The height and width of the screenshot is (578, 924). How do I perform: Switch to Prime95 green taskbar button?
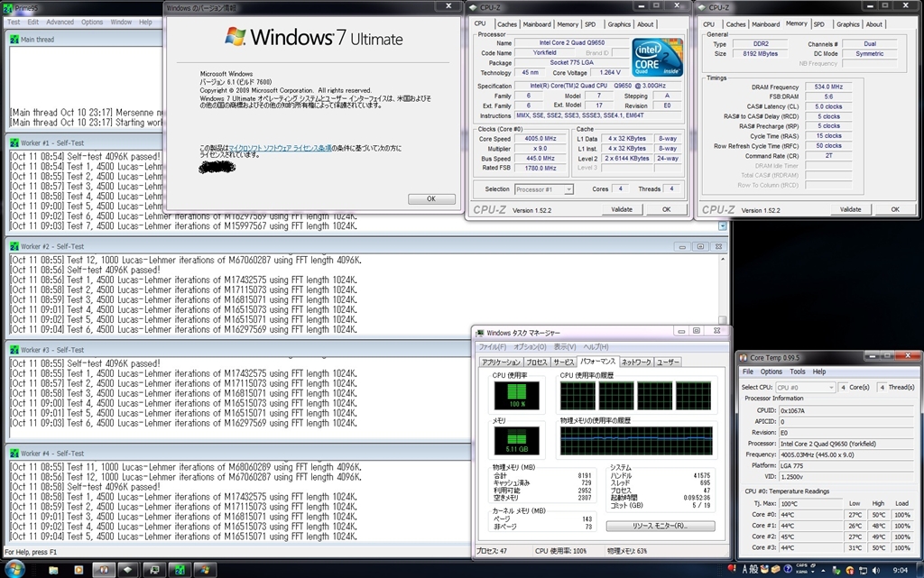click(180, 570)
